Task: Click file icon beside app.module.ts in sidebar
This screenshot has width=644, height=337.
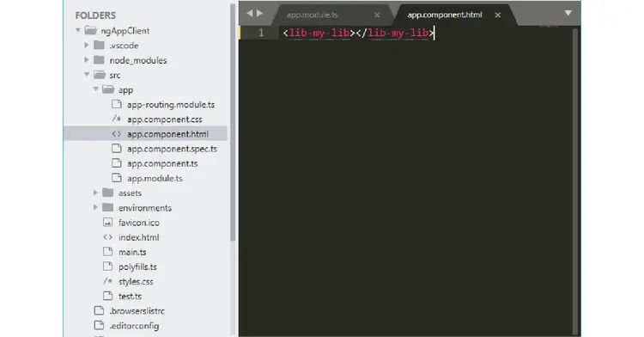Action: (x=117, y=178)
